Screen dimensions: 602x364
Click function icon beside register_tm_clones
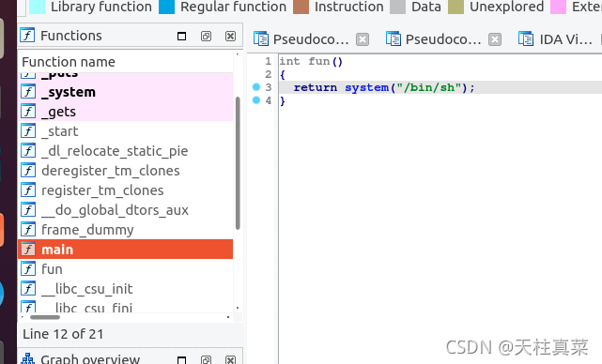click(28, 190)
